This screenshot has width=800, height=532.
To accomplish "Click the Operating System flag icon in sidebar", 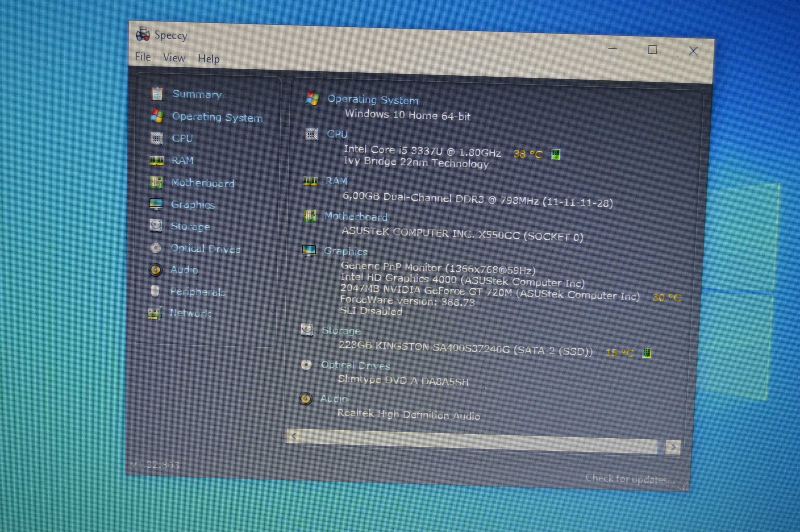I will [157, 117].
